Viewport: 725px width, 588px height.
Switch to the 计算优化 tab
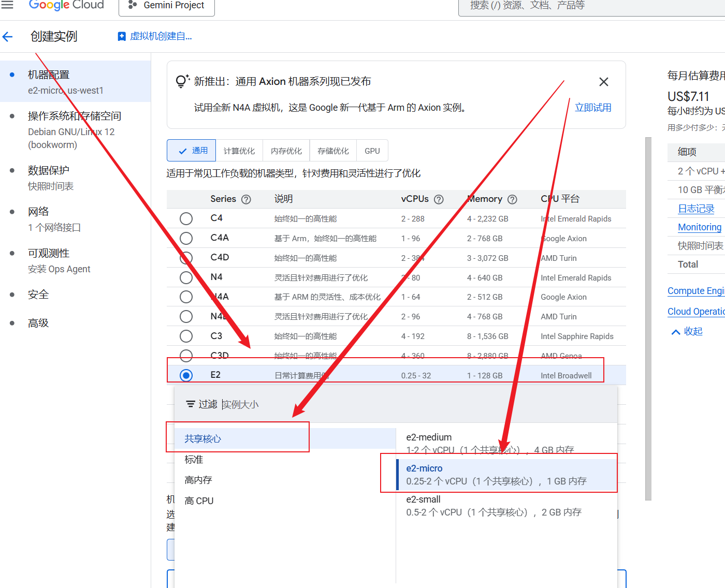pos(239,151)
